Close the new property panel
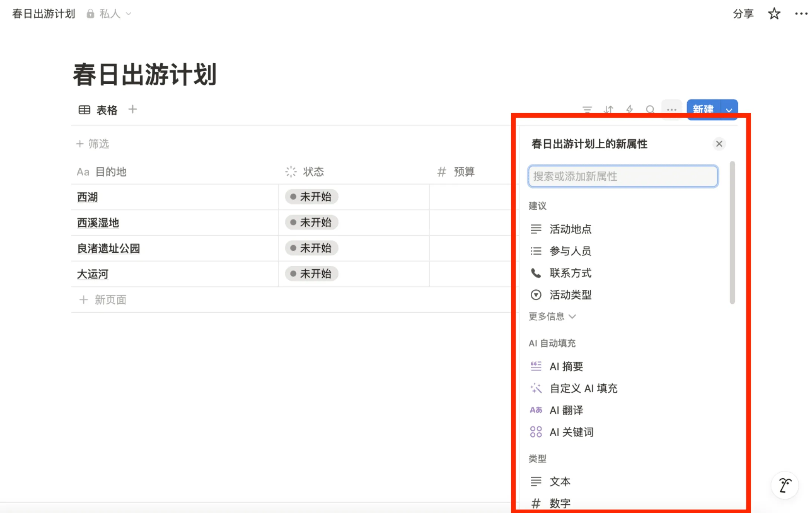The image size is (812, 513). [719, 144]
